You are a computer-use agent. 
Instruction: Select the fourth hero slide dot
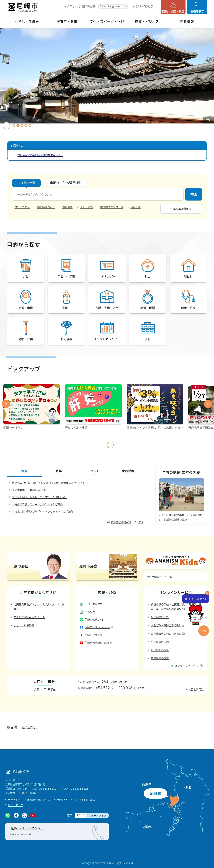26,125
